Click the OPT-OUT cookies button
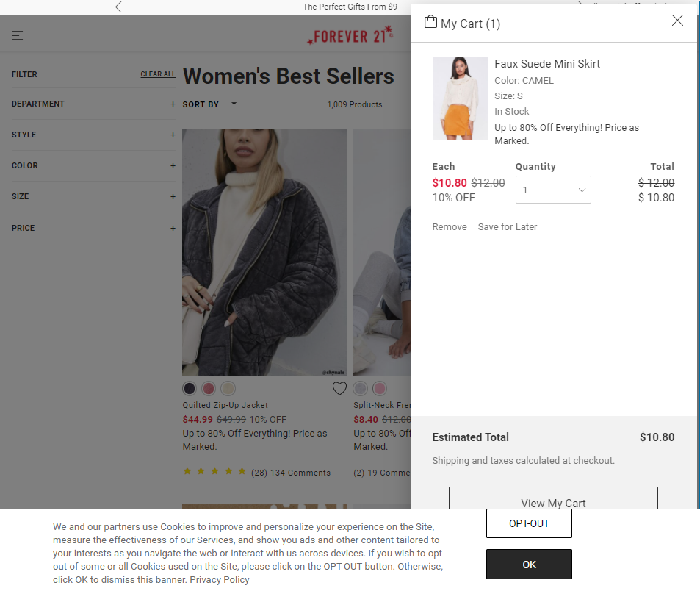 tap(529, 523)
